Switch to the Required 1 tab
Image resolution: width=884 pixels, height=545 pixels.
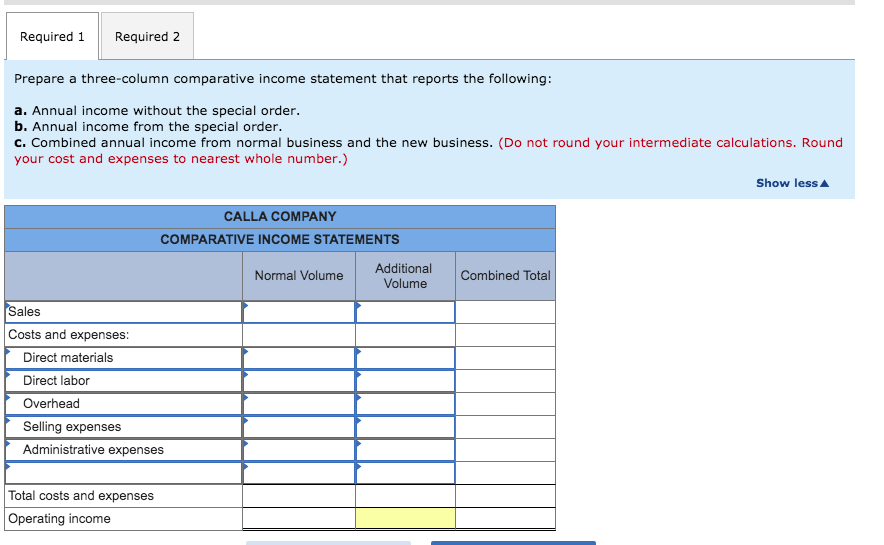tap(52, 36)
